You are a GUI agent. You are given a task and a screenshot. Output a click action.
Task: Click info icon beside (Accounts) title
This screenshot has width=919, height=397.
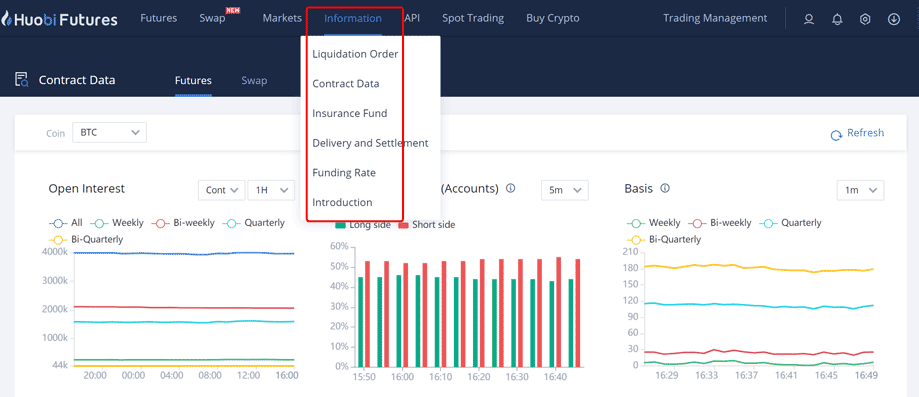coord(510,189)
